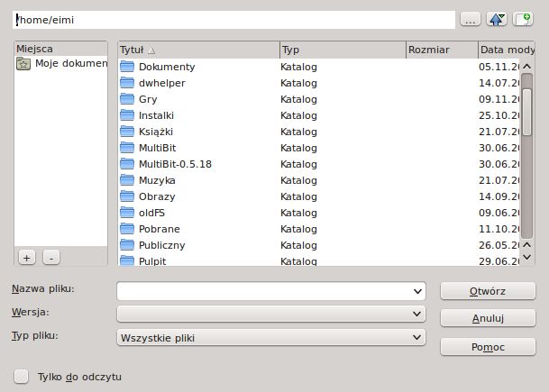Click the connect to server '...' button
The width and height of the screenshot is (549, 392).
pos(471,20)
